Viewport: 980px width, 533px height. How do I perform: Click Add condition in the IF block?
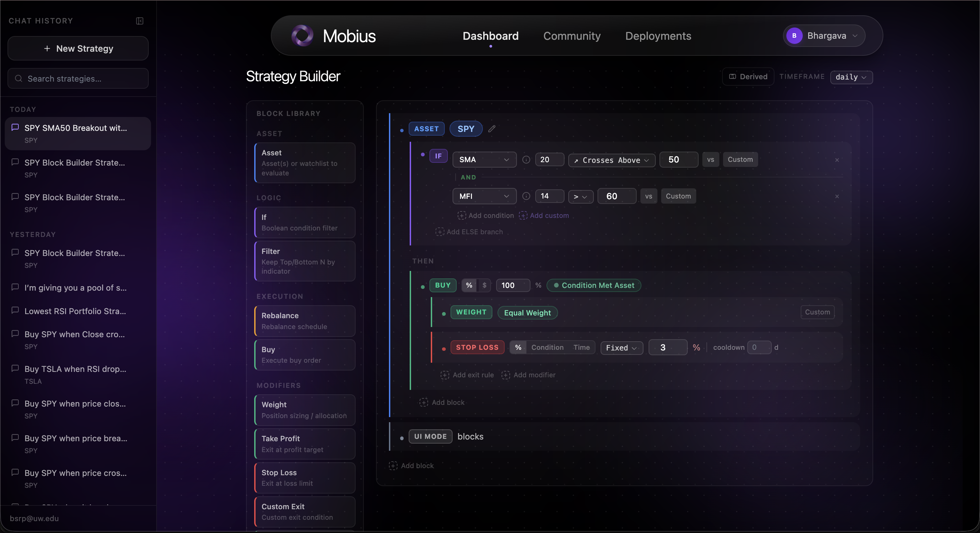pos(486,215)
